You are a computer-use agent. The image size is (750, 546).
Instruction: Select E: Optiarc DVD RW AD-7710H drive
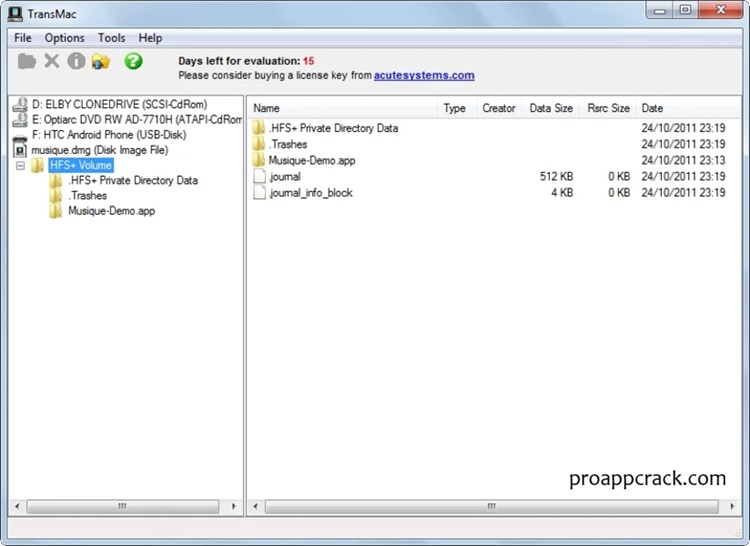coord(137,120)
